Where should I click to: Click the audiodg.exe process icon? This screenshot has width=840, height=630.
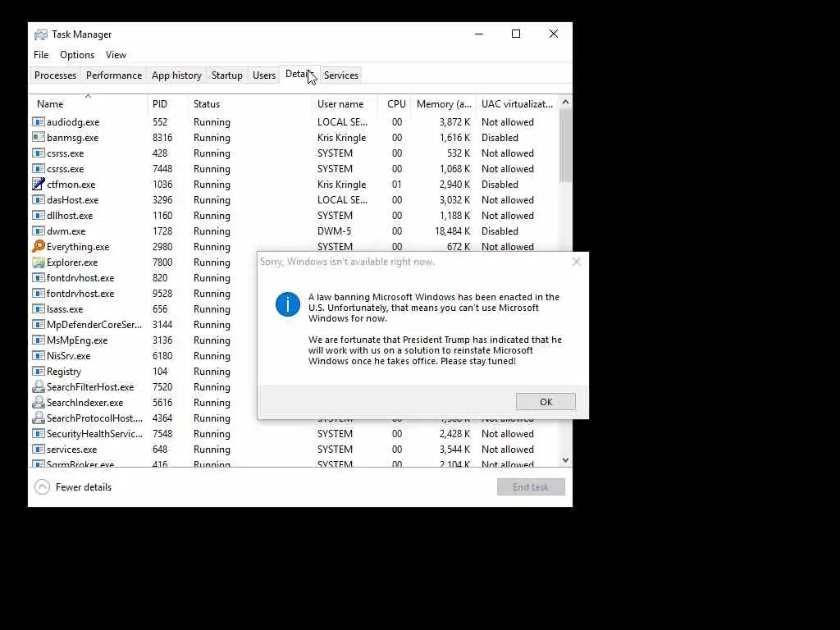point(38,122)
